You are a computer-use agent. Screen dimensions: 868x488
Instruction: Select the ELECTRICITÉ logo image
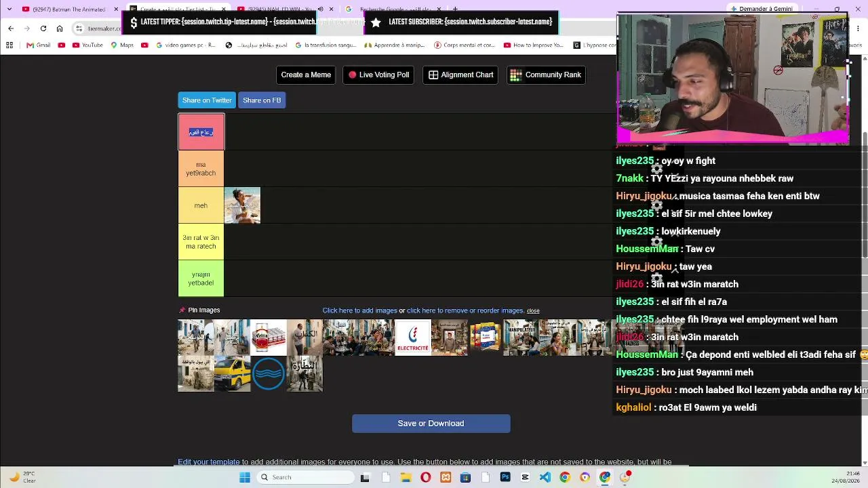[x=413, y=338]
